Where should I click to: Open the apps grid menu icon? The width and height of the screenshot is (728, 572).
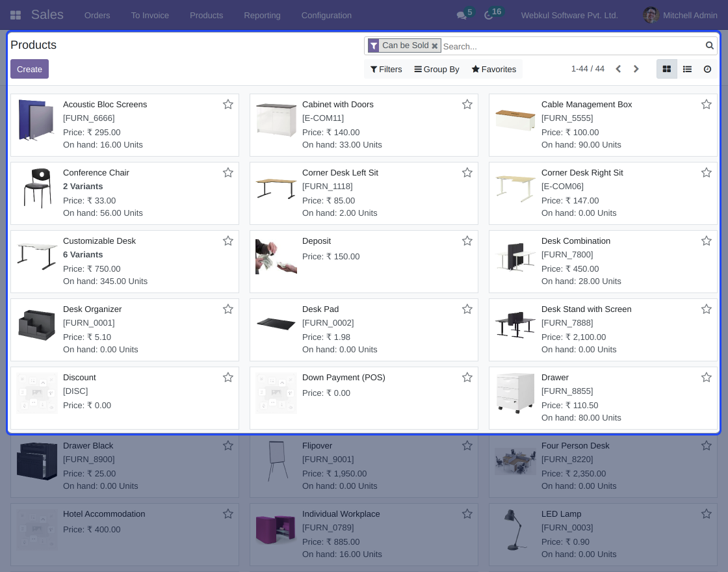pyautogui.click(x=16, y=16)
